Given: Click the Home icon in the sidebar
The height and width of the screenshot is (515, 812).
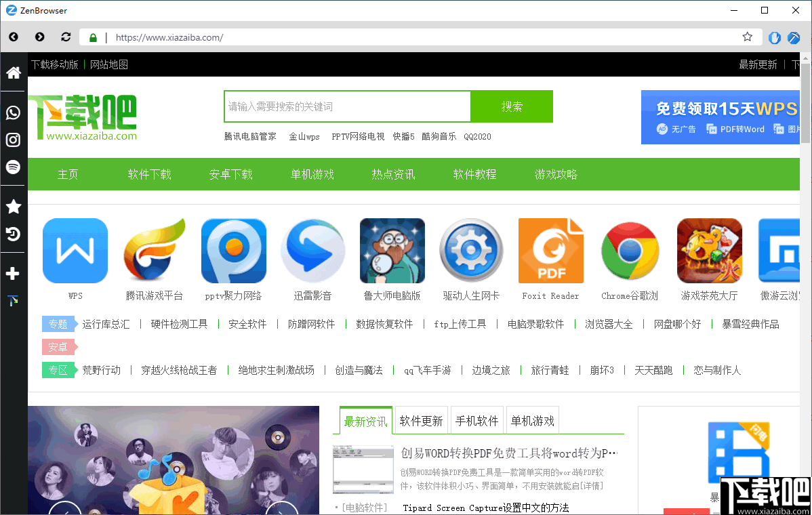Looking at the screenshot, I should 13,73.
